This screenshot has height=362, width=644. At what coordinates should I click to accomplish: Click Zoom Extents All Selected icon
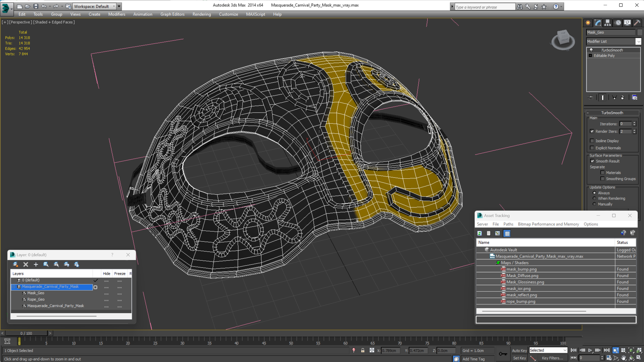(639, 350)
